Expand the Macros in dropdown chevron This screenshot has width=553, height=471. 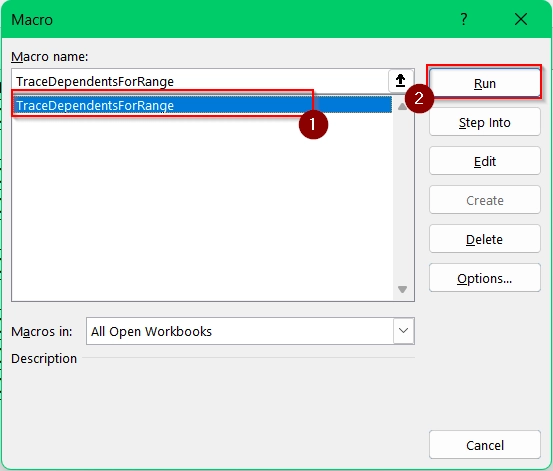[x=403, y=331]
